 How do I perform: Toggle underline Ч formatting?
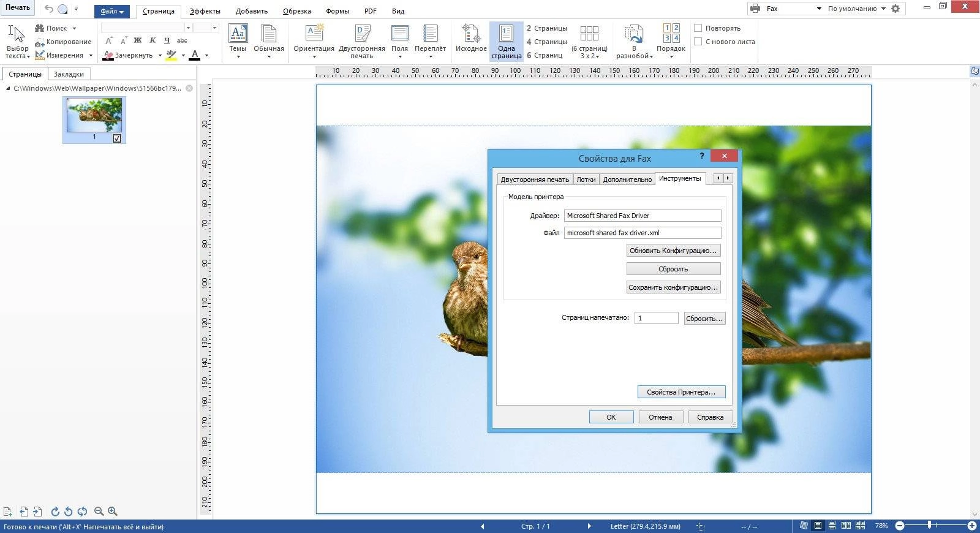pyautogui.click(x=167, y=40)
